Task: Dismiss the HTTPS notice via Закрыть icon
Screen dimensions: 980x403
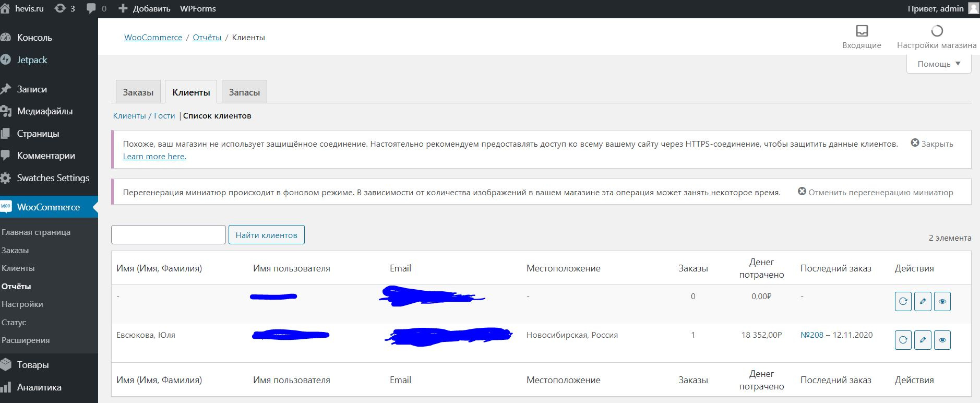Action: point(915,143)
